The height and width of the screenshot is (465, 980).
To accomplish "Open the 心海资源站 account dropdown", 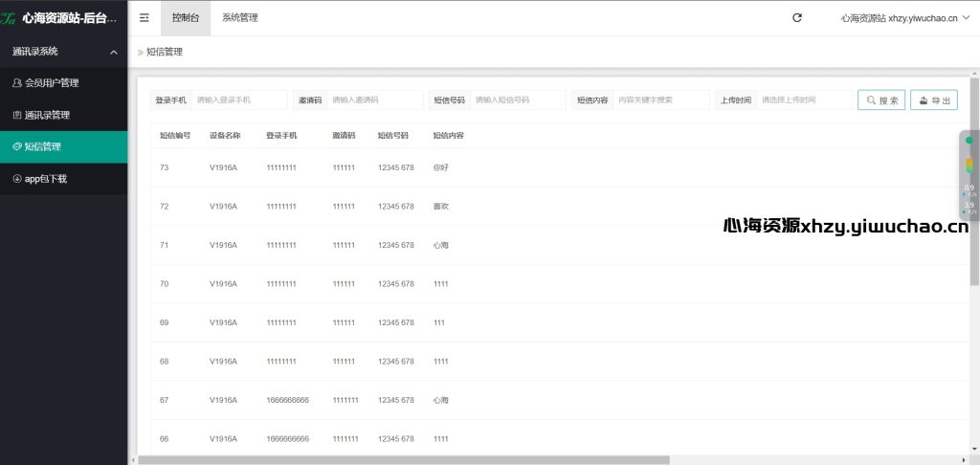I will tap(905, 18).
